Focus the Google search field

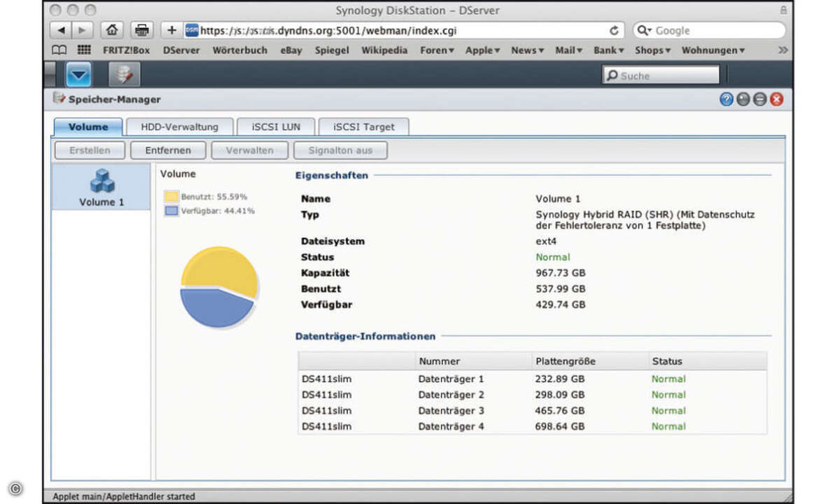click(709, 31)
